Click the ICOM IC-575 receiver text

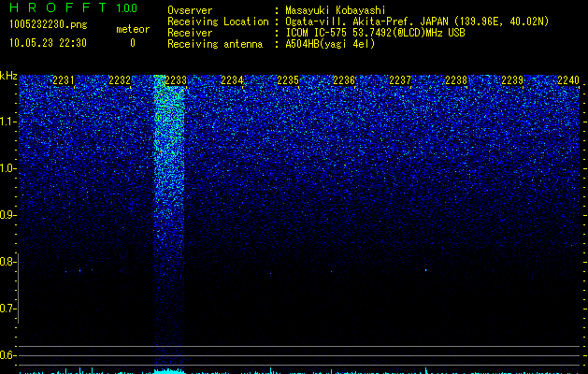pos(375,33)
